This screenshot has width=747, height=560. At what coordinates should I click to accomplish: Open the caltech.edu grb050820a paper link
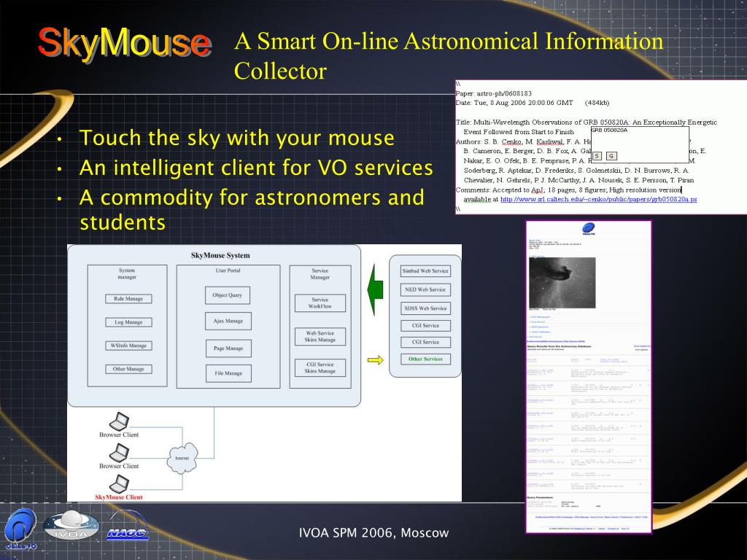[x=598, y=199]
